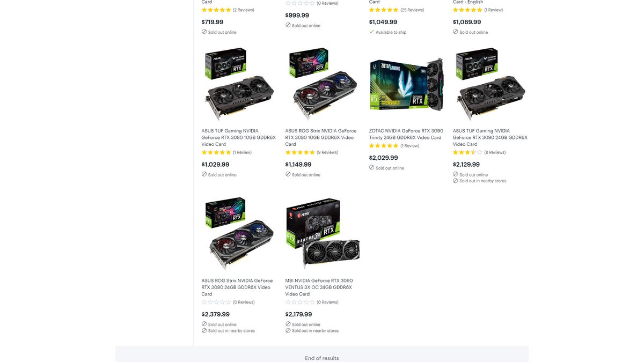Click the $2,379.99 price
Screen dimensions: 644x362
coord(215,314)
